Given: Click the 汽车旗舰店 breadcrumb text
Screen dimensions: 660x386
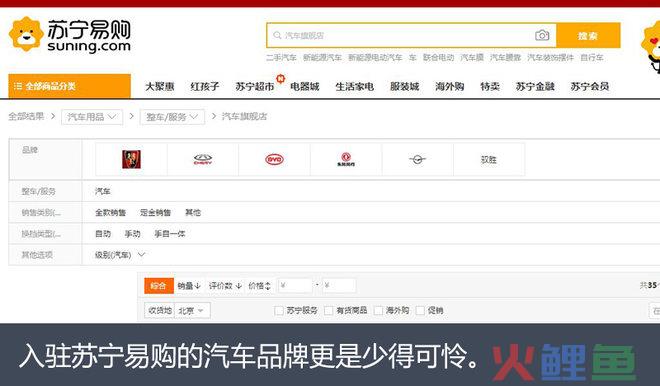Looking at the screenshot, I should (245, 117).
